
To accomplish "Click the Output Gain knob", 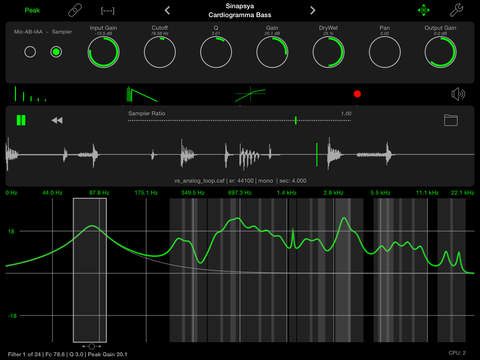I will click(440, 52).
